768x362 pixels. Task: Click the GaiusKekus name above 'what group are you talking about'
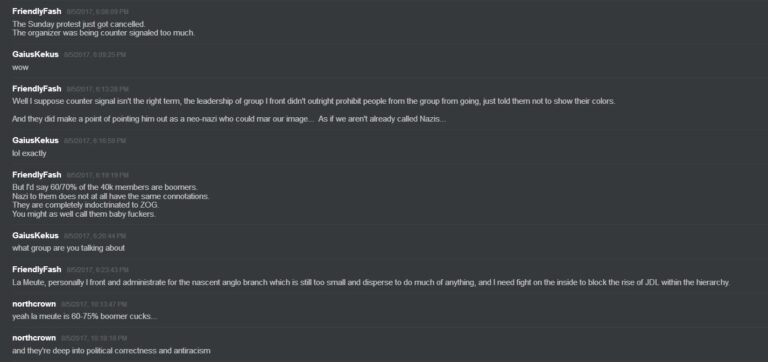tap(35, 236)
